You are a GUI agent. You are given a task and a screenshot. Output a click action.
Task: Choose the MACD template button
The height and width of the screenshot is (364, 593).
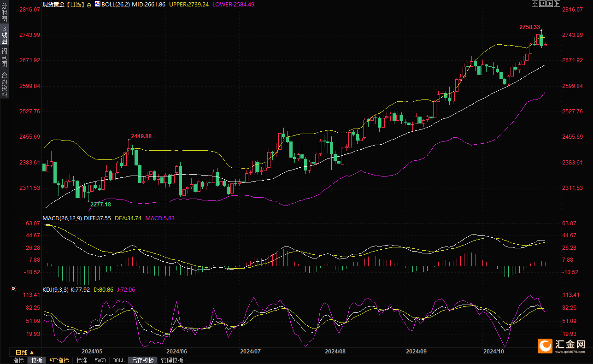coord(100,360)
